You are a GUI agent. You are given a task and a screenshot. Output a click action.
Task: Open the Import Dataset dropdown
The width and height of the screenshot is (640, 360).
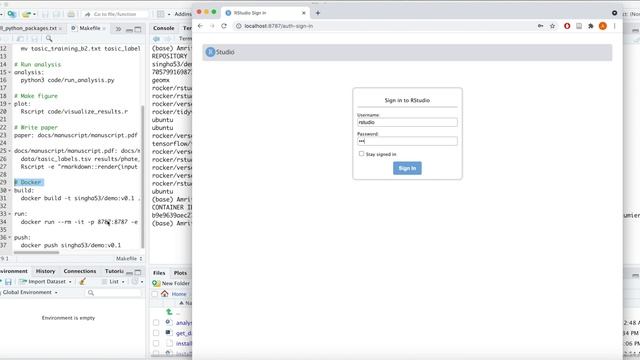(45, 282)
